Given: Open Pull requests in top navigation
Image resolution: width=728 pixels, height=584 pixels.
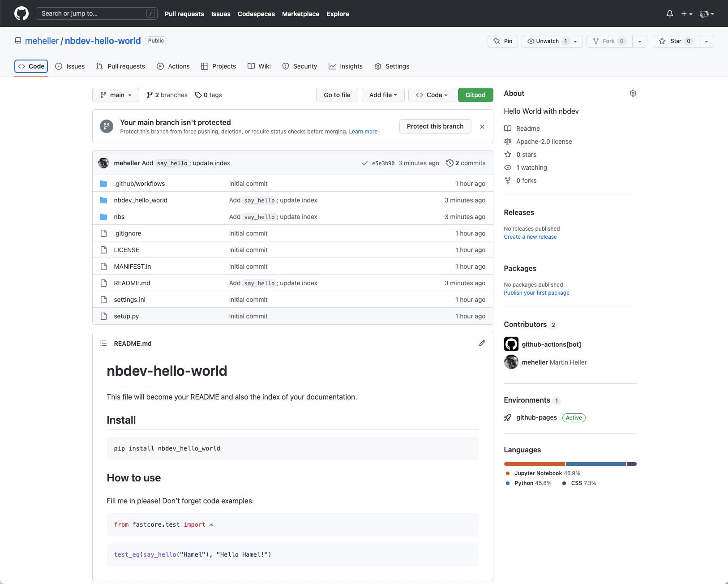Looking at the screenshot, I should tap(184, 14).
